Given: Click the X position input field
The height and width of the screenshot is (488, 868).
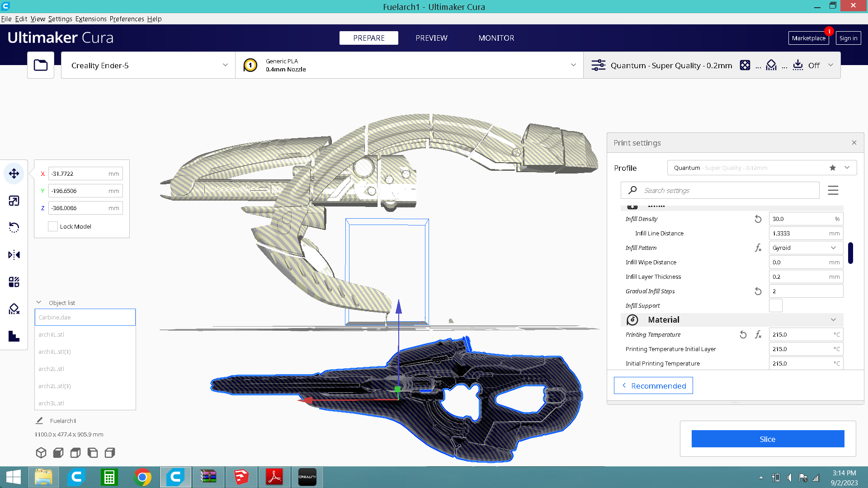Looking at the screenshot, I should pyautogui.click(x=85, y=174).
